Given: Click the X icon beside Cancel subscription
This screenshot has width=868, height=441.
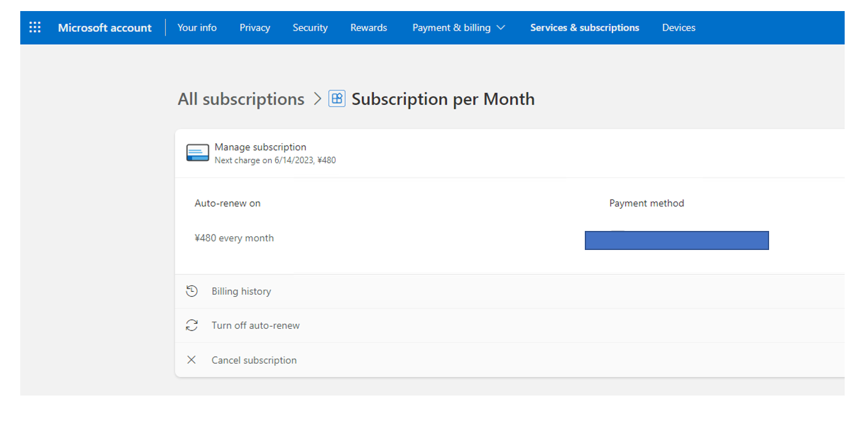Looking at the screenshot, I should [x=191, y=359].
